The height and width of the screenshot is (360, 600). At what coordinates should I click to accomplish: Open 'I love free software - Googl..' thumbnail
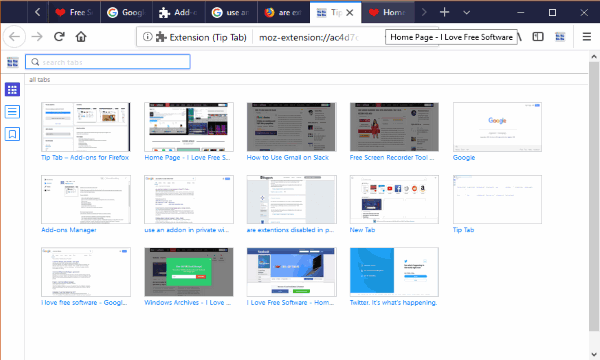(x=86, y=272)
